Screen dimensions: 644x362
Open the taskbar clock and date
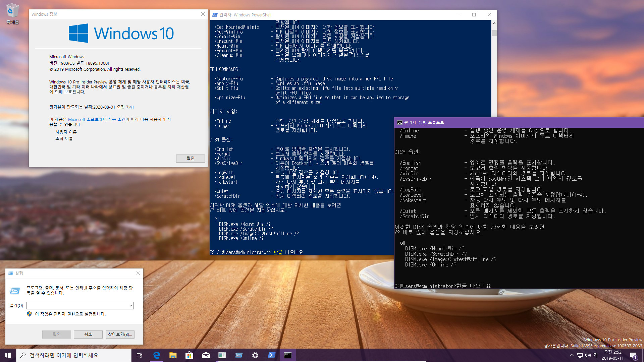point(612,355)
